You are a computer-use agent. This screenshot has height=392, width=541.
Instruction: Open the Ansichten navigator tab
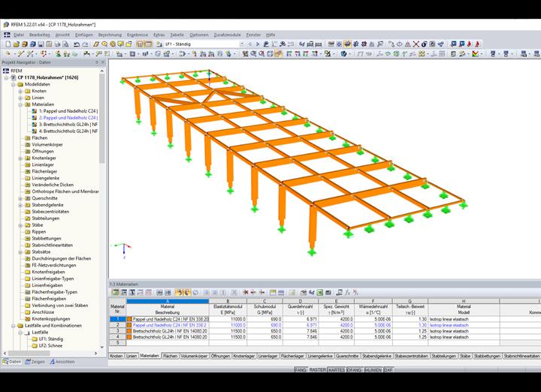tap(62, 362)
